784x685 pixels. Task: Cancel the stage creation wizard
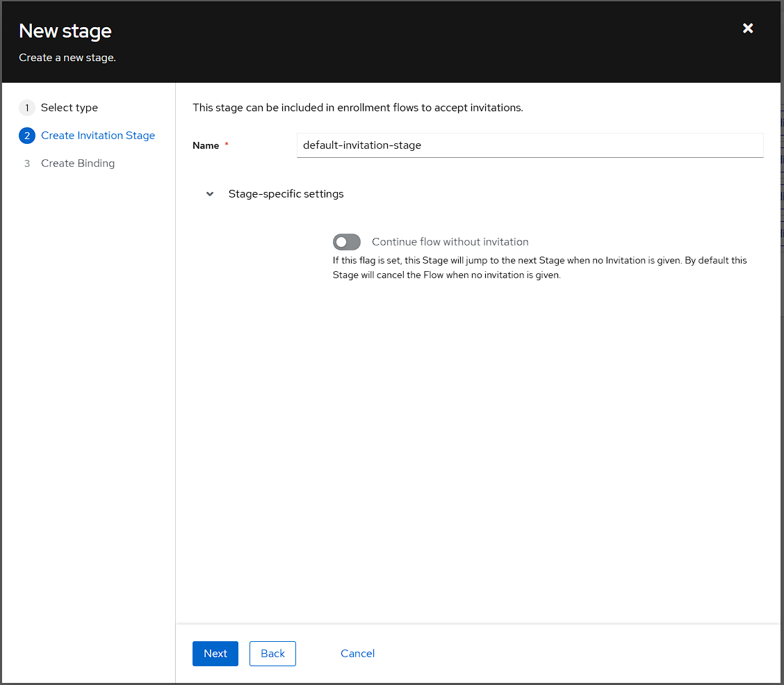point(357,654)
